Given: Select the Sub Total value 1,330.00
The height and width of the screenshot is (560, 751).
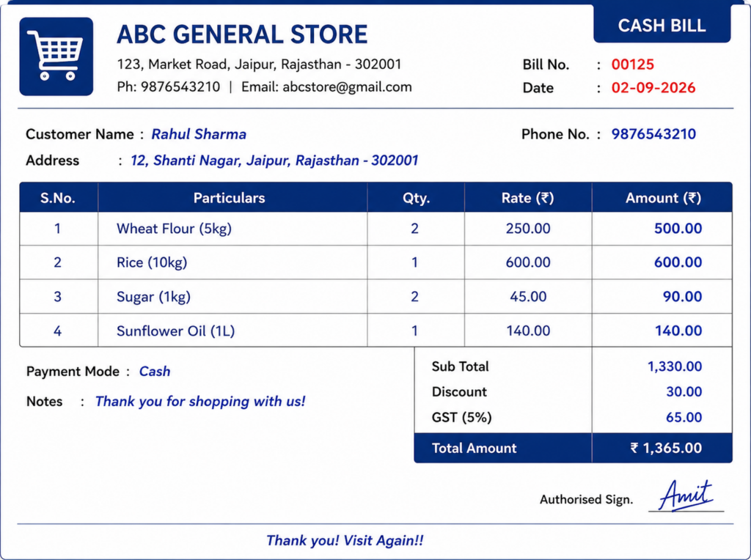Looking at the screenshot, I should click(x=675, y=366).
